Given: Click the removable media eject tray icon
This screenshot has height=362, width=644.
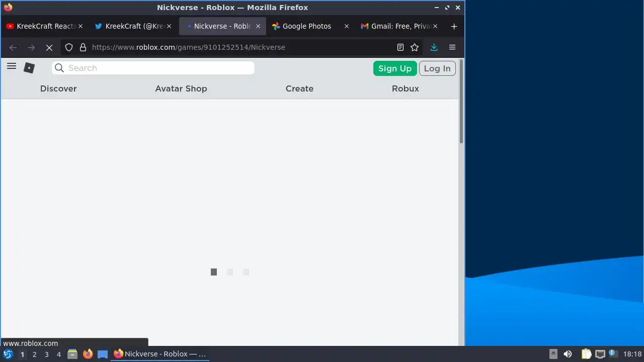Looking at the screenshot, I should 553,354.
